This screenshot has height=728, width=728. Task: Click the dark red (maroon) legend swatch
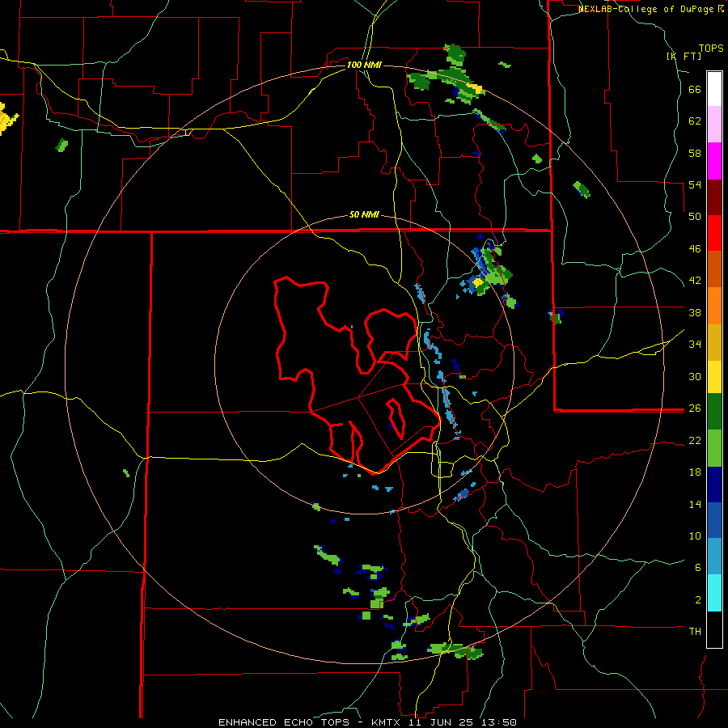[714, 197]
